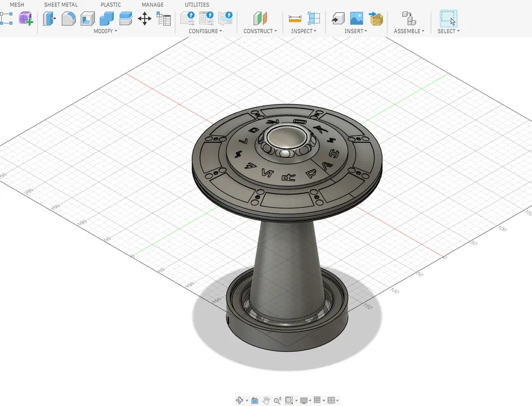Image resolution: width=532 pixels, height=406 pixels.
Task: Select the Combine bodies tool
Action: click(107, 19)
